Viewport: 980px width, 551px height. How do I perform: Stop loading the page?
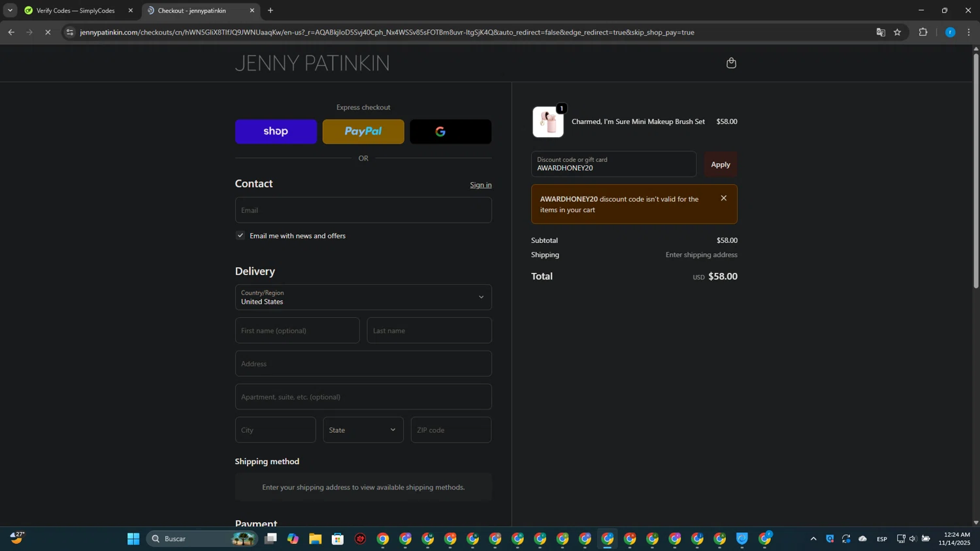[x=48, y=32]
